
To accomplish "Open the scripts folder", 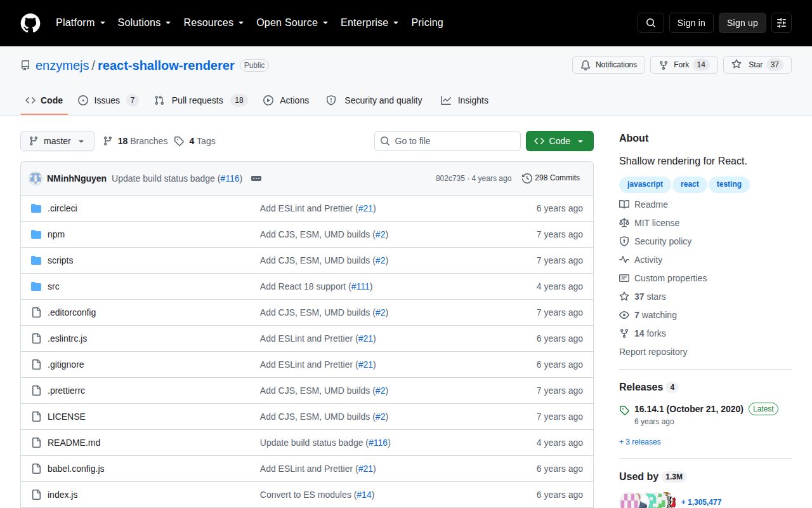I will (60, 260).
